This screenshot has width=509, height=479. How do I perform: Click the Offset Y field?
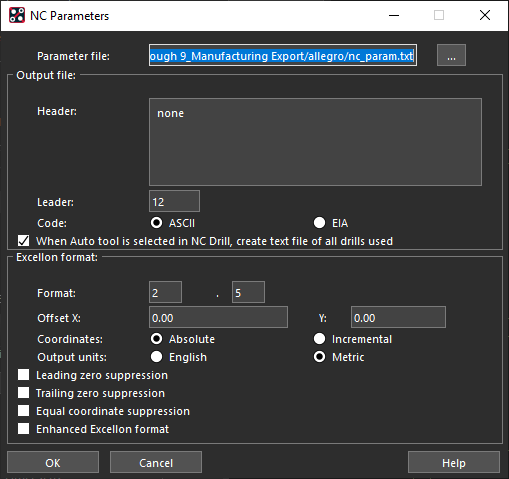(x=398, y=317)
